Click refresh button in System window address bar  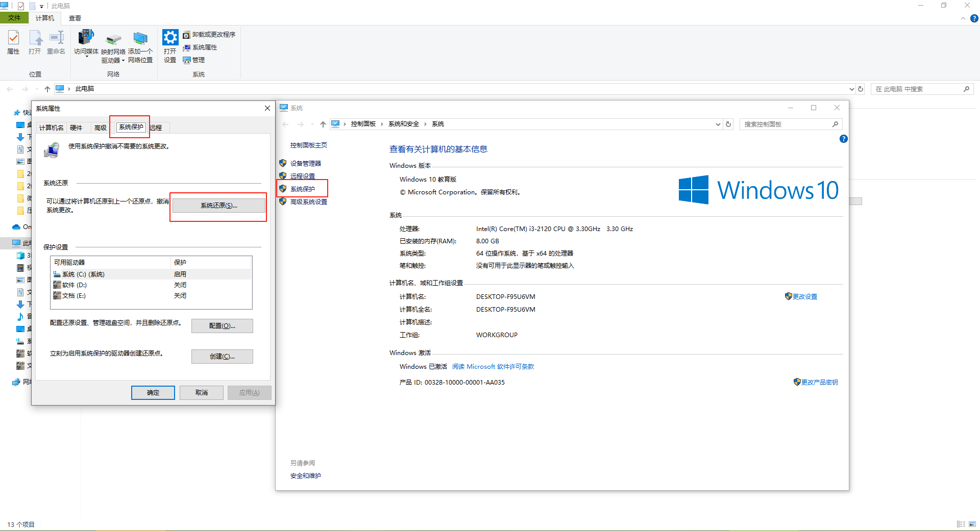tap(729, 124)
